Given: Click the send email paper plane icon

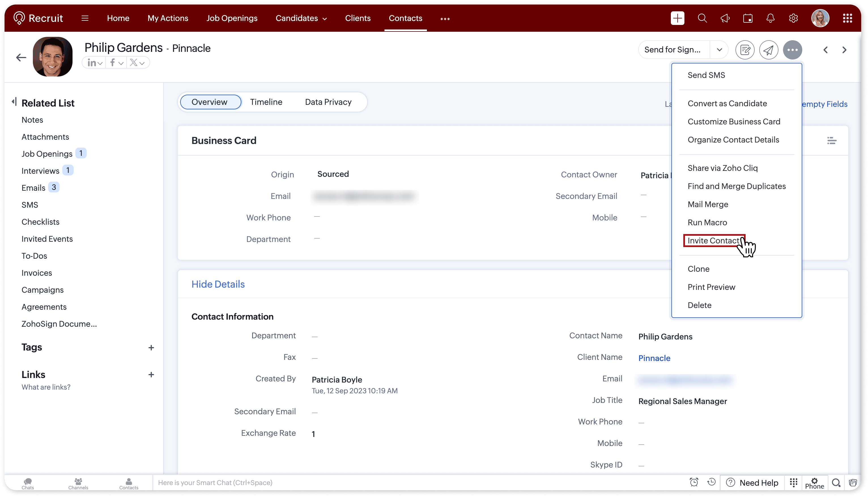Looking at the screenshot, I should point(768,50).
